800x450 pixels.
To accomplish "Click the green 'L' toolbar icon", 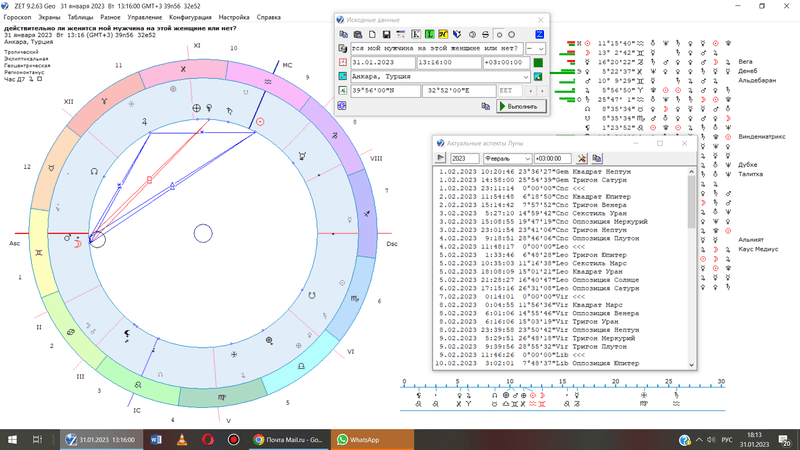I will (x=429, y=34).
